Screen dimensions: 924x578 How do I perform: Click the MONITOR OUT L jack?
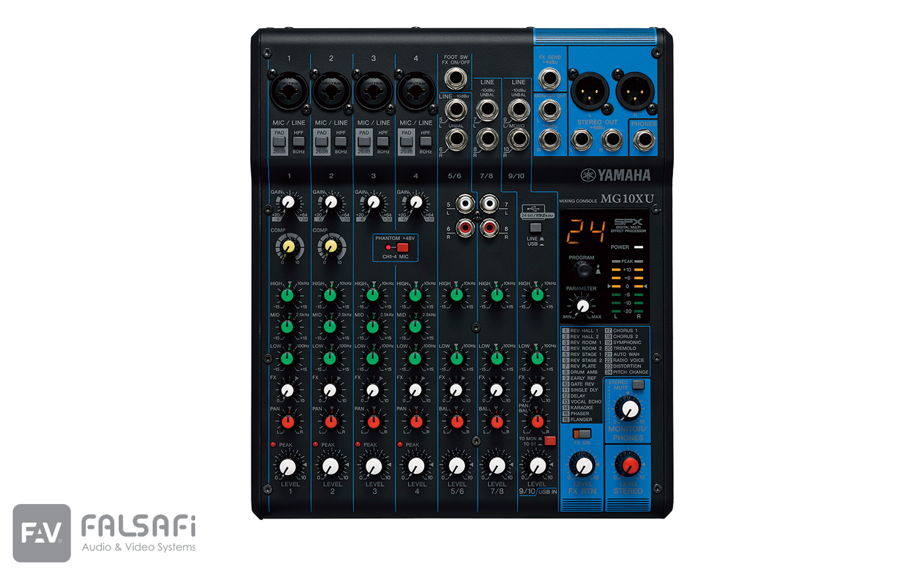[x=549, y=110]
